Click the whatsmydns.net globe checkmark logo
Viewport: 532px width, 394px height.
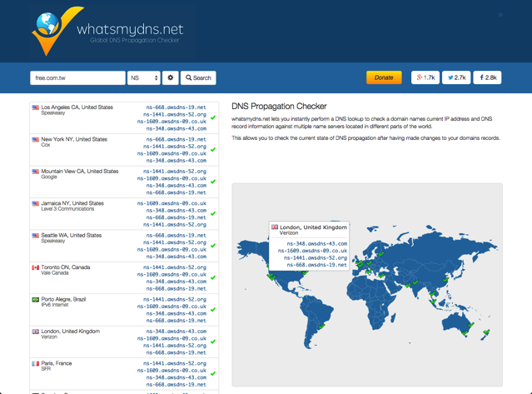click(x=56, y=31)
